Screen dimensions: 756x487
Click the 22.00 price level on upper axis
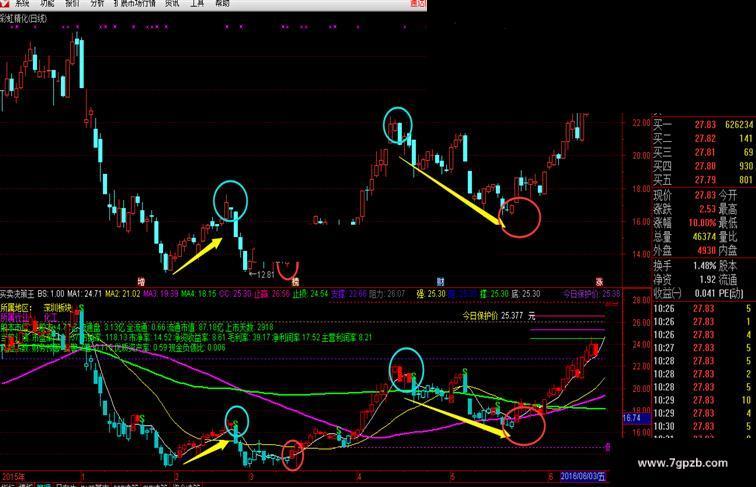click(x=641, y=123)
